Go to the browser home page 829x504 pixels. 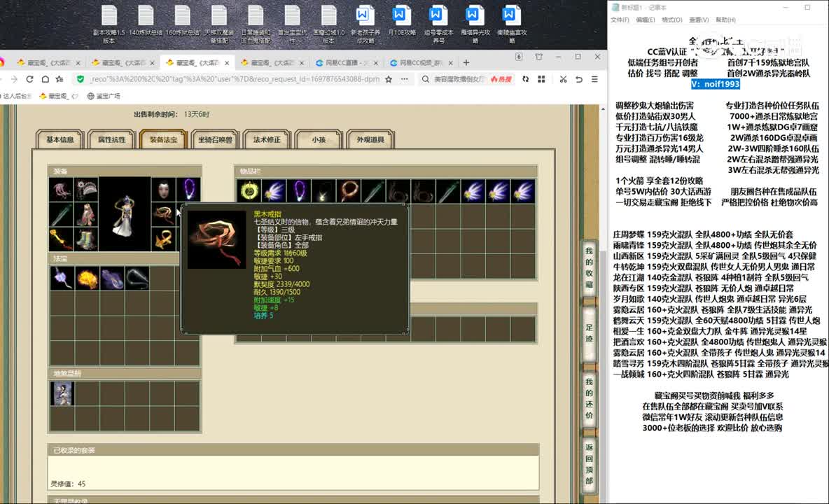coord(46,79)
